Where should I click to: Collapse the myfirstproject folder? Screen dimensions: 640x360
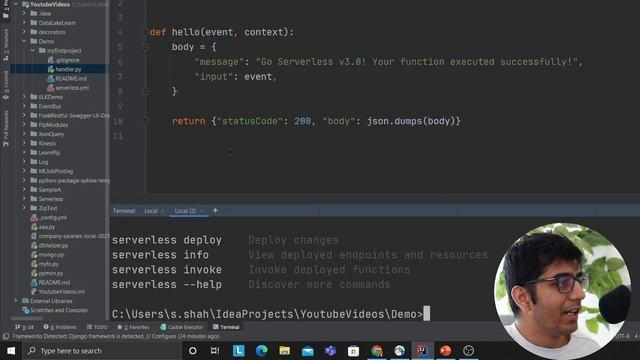[33, 51]
